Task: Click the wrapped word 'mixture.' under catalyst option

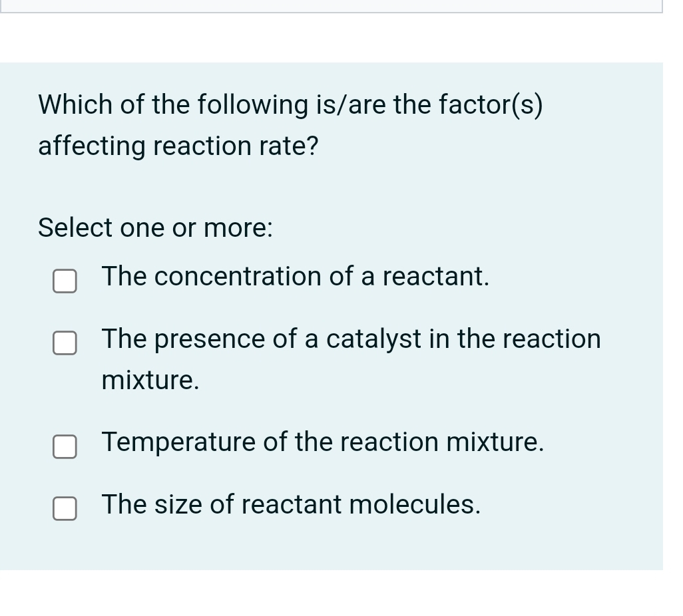Action: click(150, 381)
